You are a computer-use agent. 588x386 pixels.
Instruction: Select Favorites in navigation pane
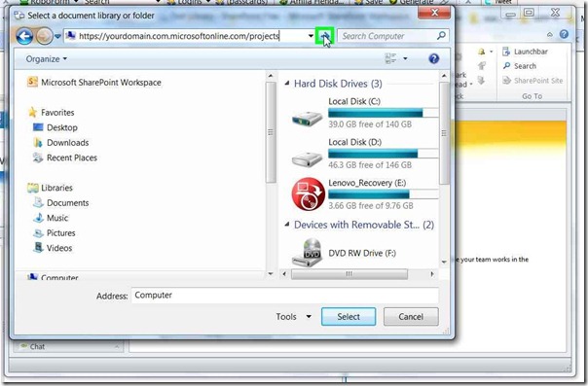click(52, 113)
